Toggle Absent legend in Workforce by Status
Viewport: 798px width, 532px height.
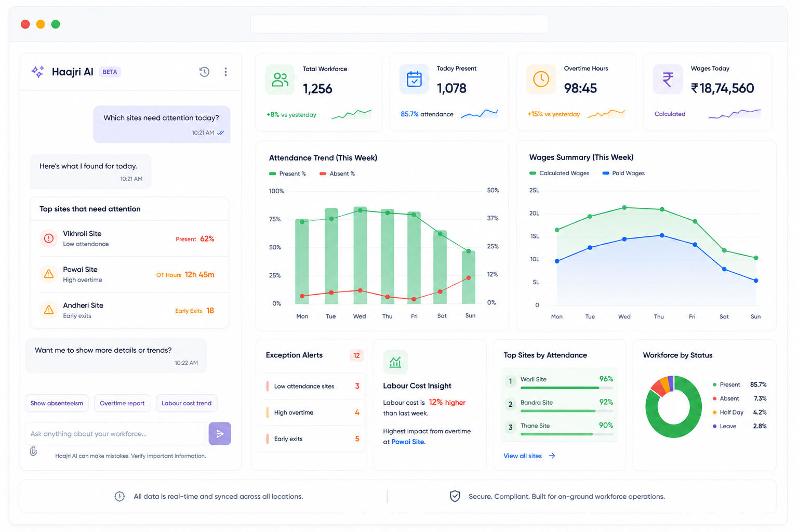pos(740,398)
